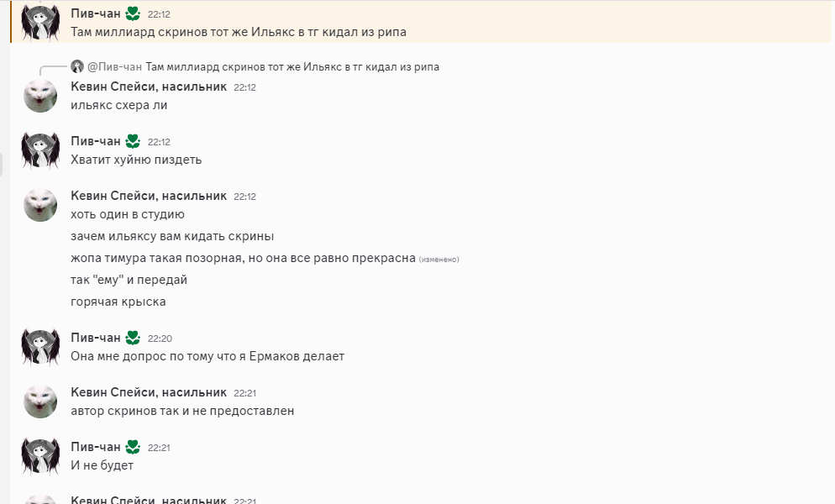The width and height of the screenshot is (835, 504).
Task: Click the small avatar in the reply preview
Action: [77, 66]
